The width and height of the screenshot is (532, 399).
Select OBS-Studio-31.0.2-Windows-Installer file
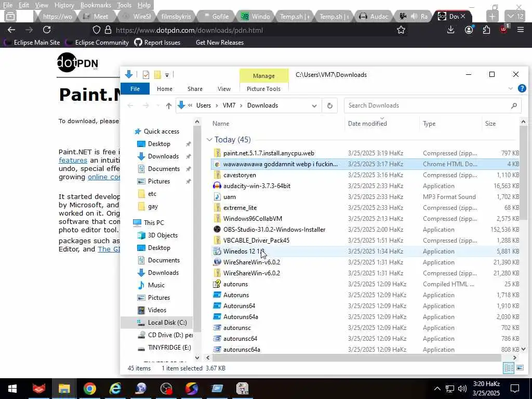point(274,230)
